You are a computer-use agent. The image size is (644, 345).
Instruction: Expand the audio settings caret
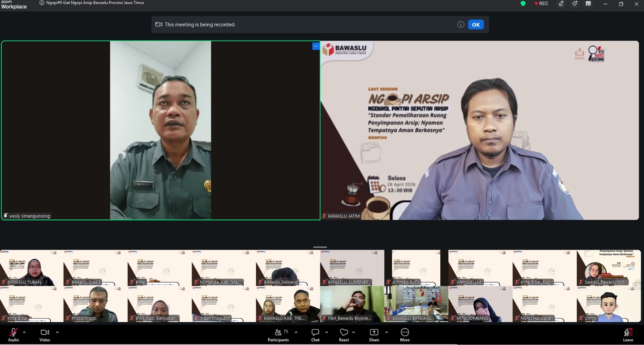(x=24, y=332)
